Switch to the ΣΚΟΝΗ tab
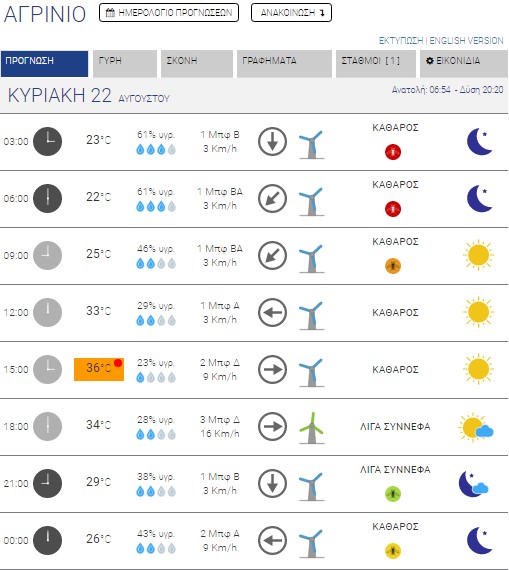This screenshot has height=570, width=509. tap(197, 64)
